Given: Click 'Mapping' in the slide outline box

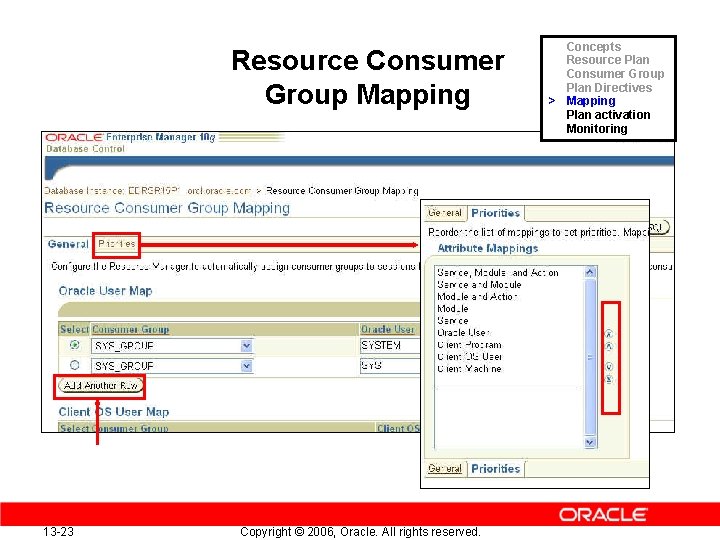Looking at the screenshot, I should coord(591,101).
